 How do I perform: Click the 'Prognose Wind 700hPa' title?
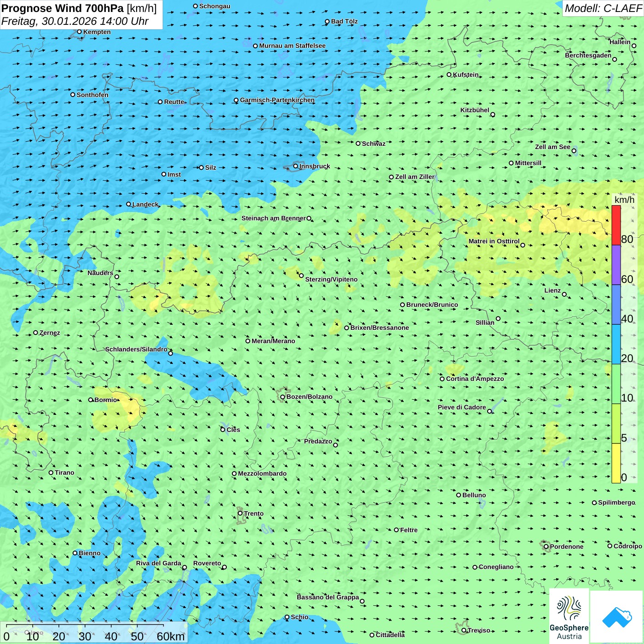(x=63, y=8)
